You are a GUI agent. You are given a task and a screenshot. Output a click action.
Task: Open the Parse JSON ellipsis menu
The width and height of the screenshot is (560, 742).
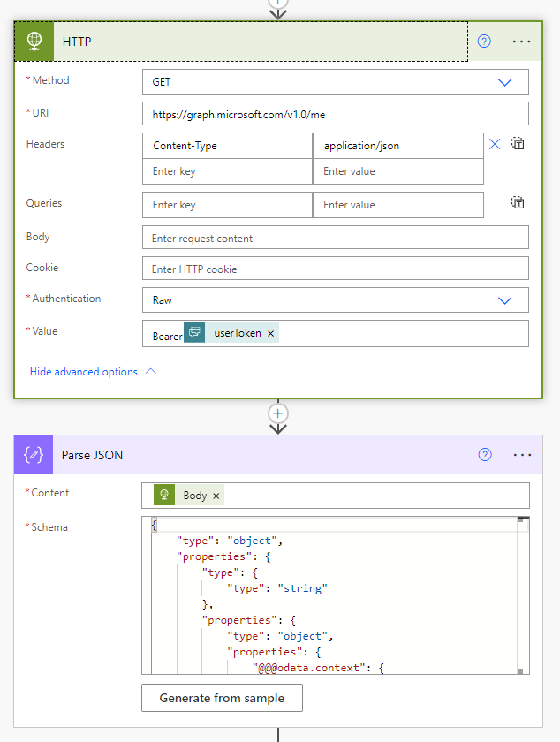click(521, 455)
